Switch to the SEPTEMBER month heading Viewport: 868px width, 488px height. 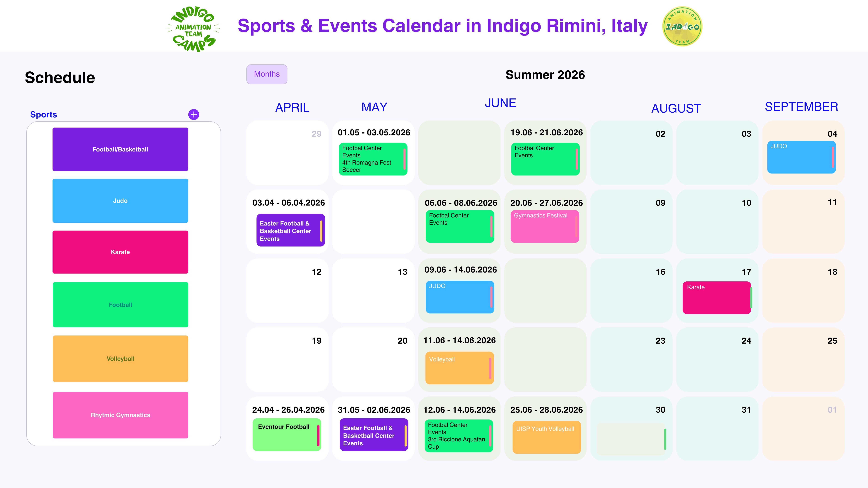click(801, 107)
